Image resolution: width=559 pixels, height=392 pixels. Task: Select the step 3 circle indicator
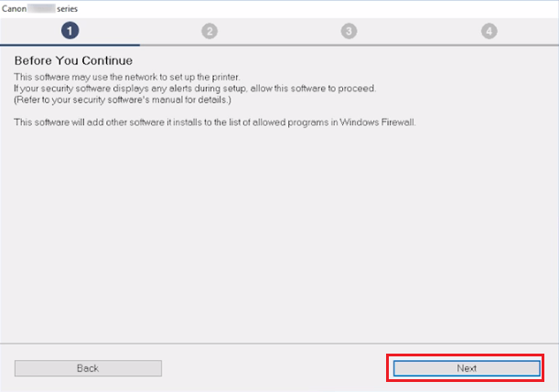tap(349, 31)
